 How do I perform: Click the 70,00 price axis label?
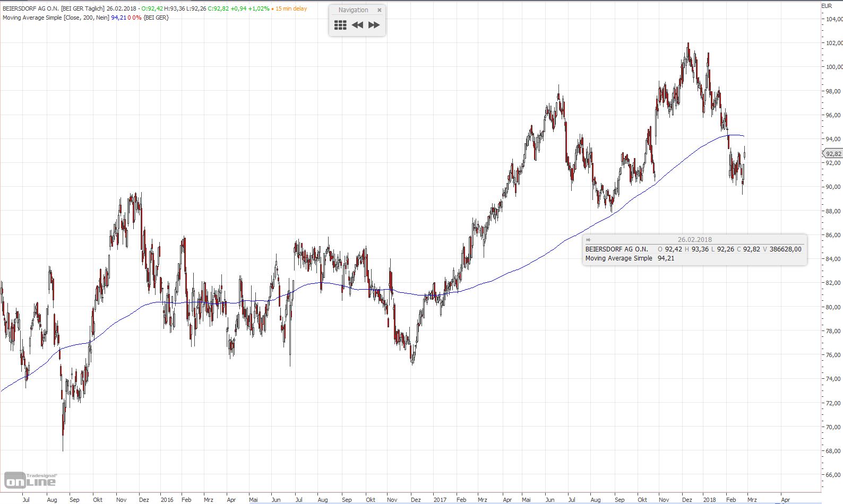pos(833,427)
